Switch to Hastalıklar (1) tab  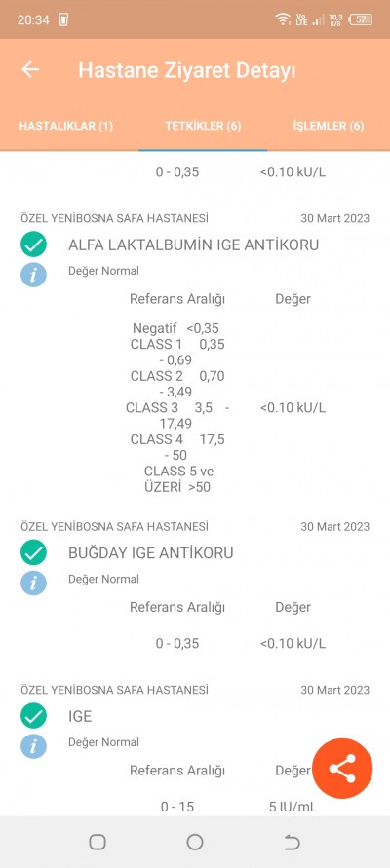(x=66, y=126)
